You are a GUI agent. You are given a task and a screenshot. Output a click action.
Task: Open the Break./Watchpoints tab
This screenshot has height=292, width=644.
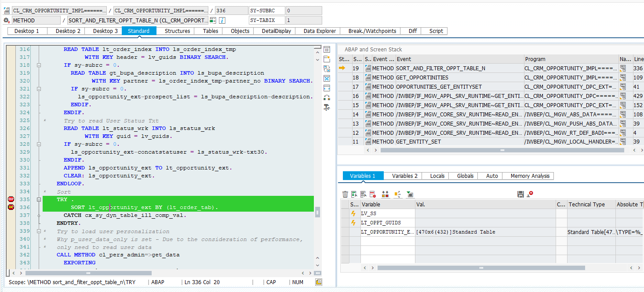coord(372,31)
